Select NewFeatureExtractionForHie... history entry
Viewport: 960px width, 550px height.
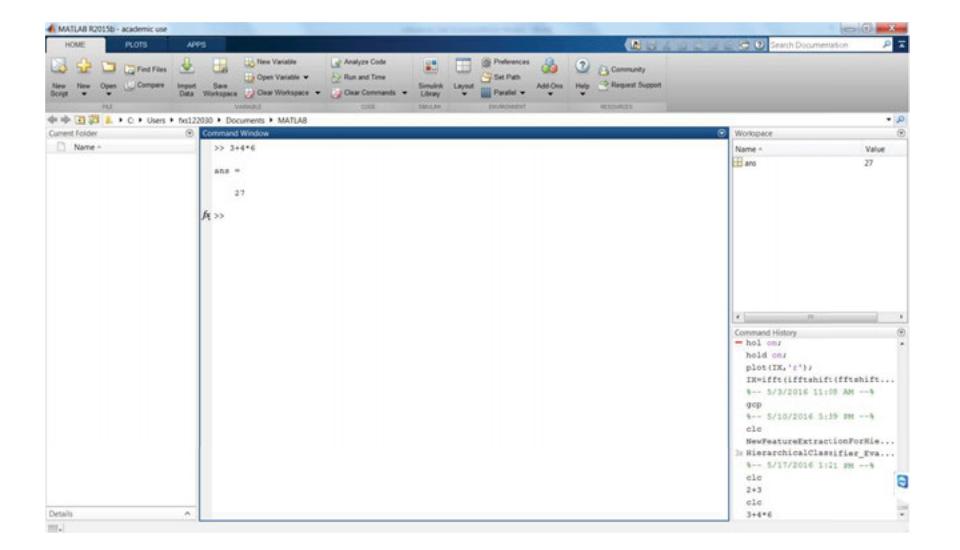pyautogui.click(x=820, y=441)
